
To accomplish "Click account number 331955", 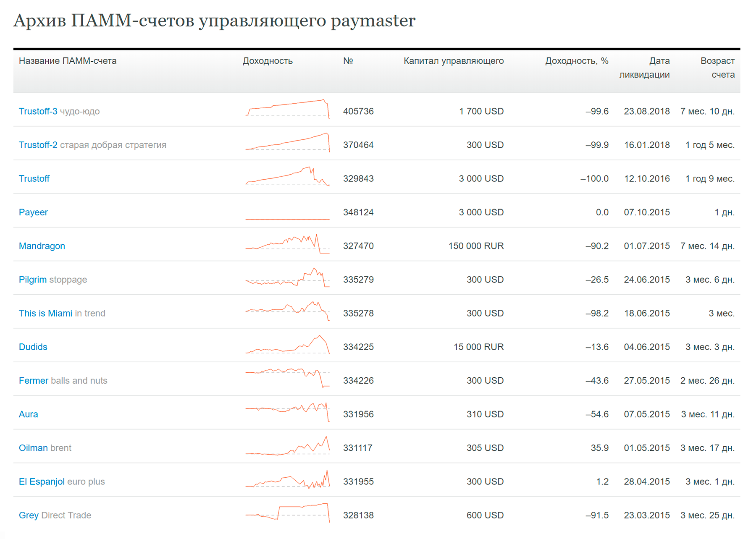I will click(x=358, y=481).
